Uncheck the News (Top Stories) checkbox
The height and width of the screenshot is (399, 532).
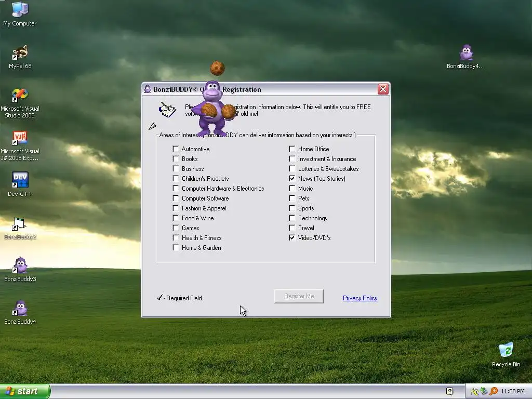point(292,178)
